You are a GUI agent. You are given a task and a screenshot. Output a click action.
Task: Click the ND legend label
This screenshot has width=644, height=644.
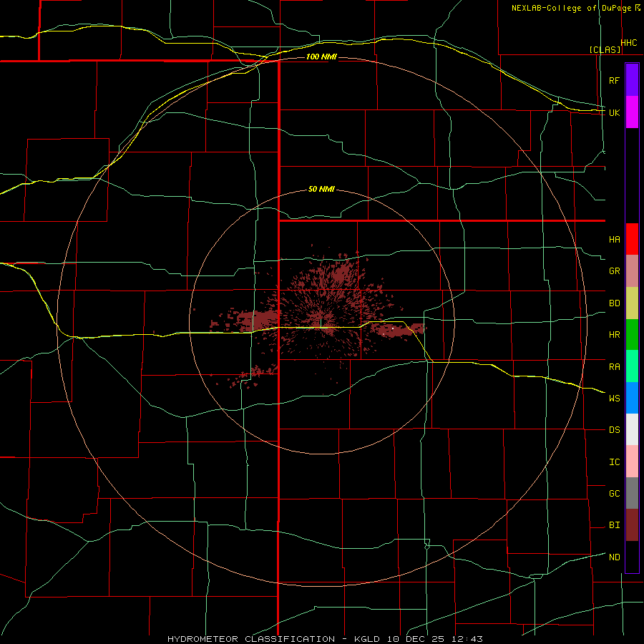614,557
